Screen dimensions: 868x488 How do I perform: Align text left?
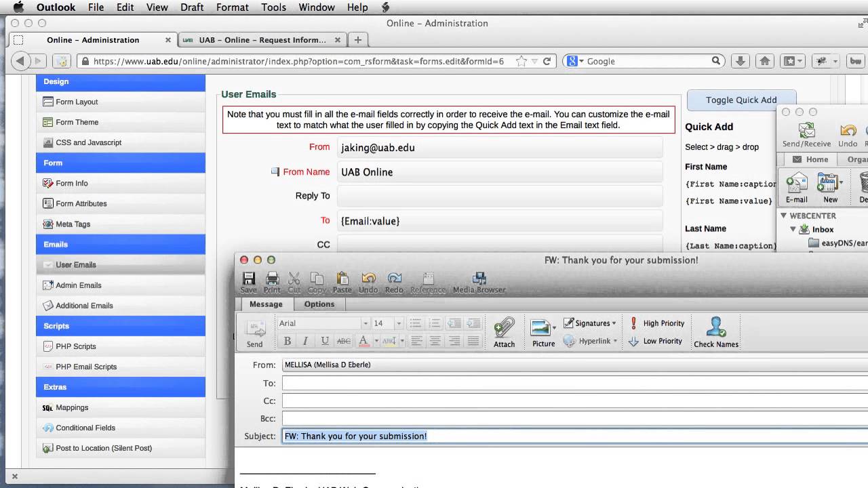pyautogui.click(x=416, y=341)
